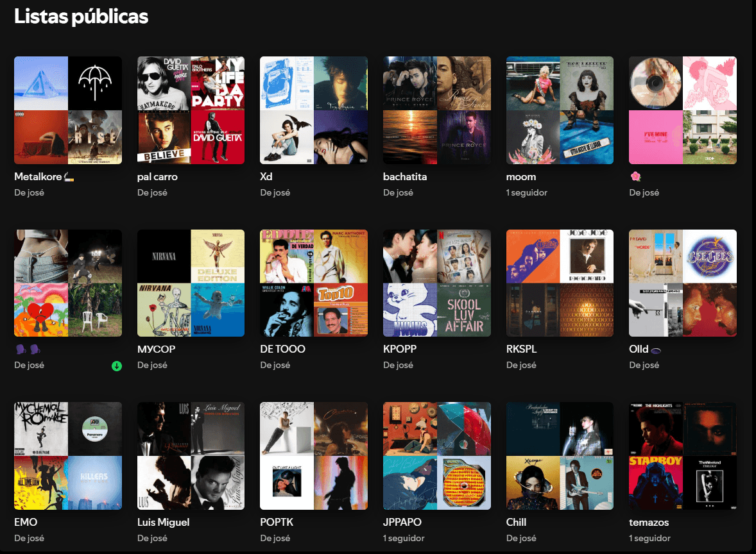Click the moom playlist cover
The width and height of the screenshot is (756, 554).
(x=560, y=110)
